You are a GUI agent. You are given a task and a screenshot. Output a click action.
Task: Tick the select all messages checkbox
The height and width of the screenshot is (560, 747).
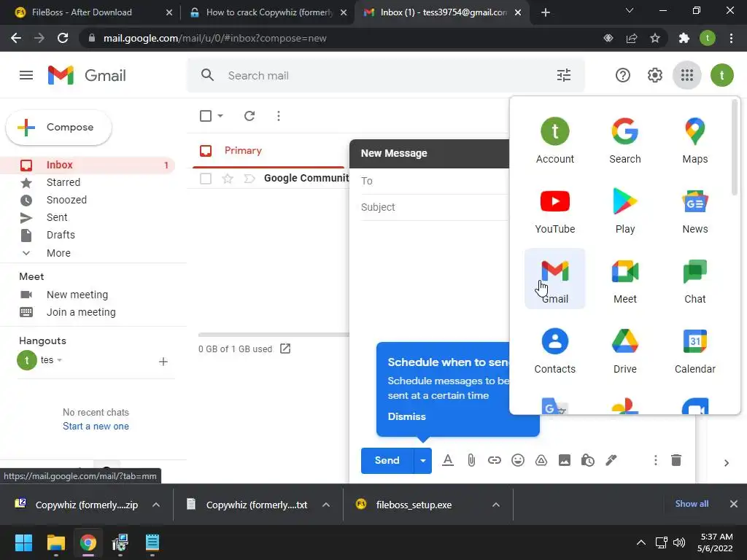click(x=206, y=116)
